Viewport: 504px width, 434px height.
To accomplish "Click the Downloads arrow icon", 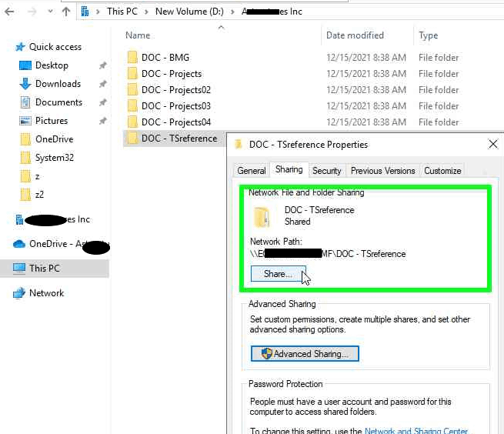I will pos(25,84).
